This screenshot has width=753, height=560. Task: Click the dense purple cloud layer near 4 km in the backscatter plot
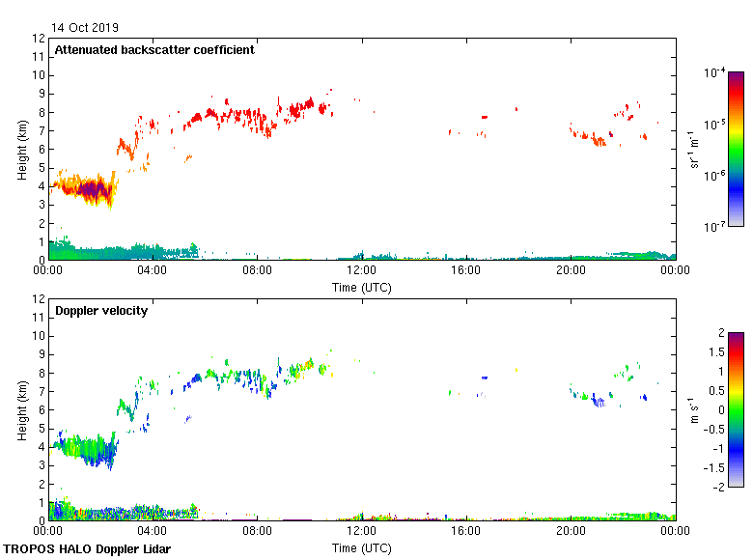[92, 189]
